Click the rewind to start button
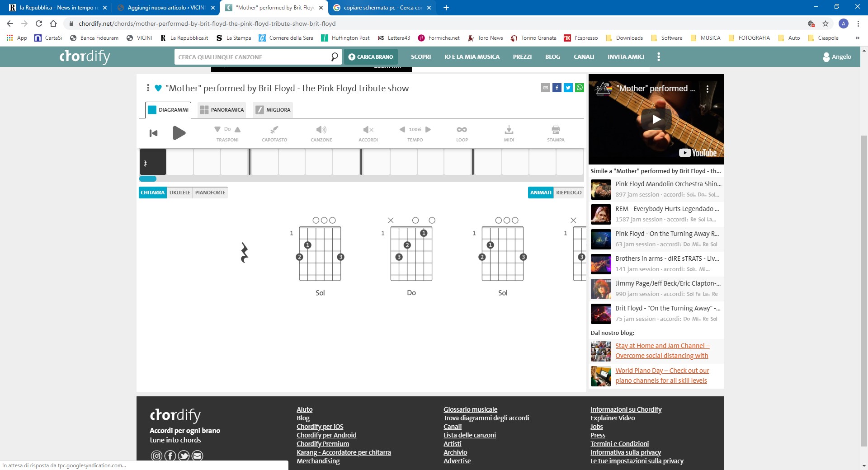Viewport: 868px width, 470px height. [154, 133]
